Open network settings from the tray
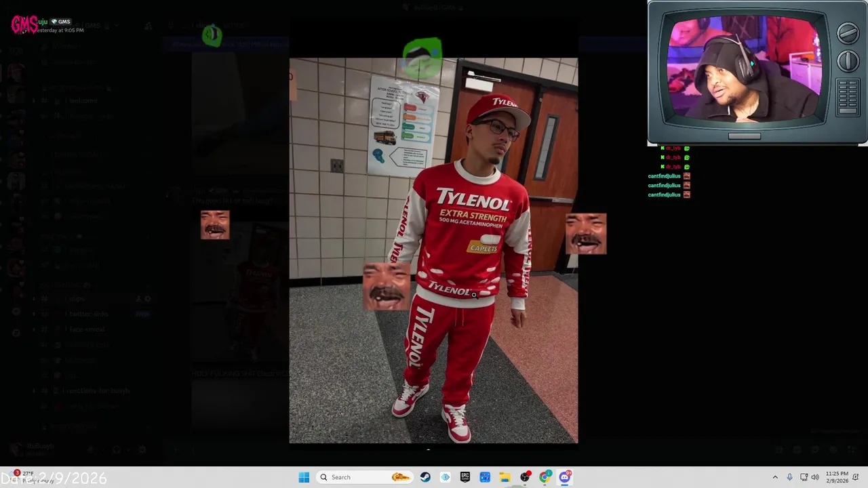 [x=804, y=477]
